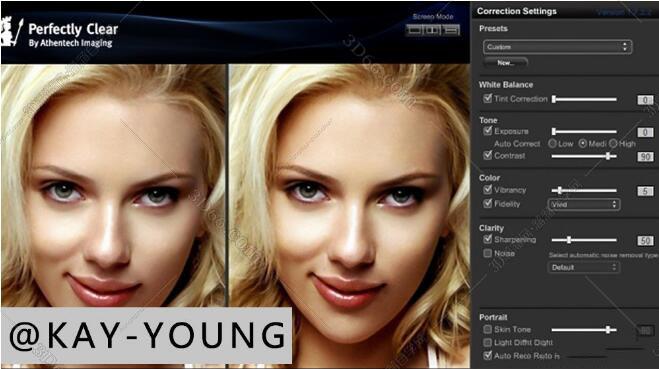Click the Clarity section heading

pos(491,228)
